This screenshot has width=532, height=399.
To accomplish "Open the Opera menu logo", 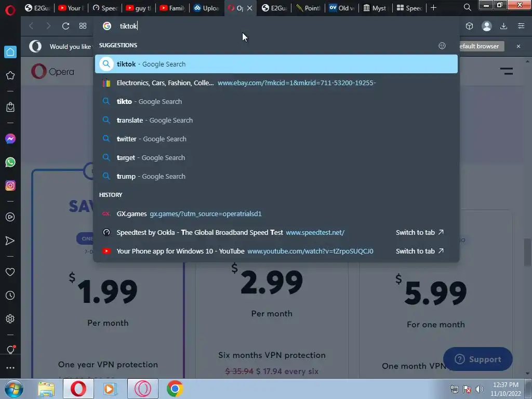I will 10,10.
